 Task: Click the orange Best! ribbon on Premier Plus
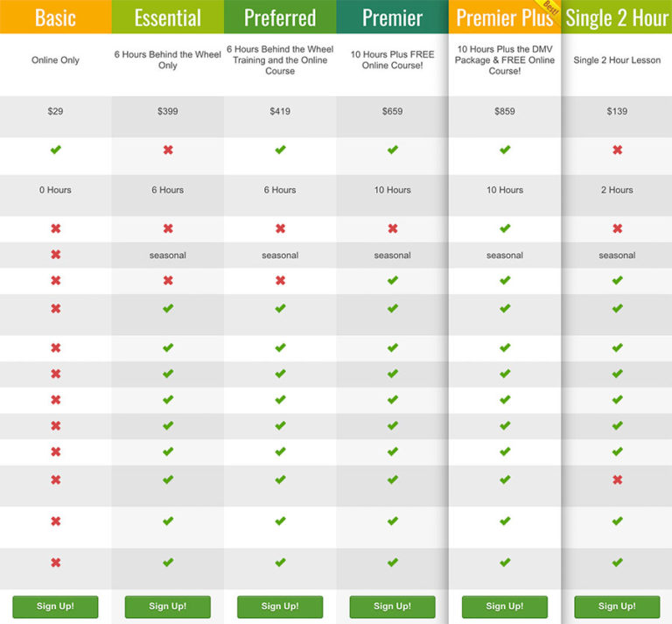(x=549, y=10)
